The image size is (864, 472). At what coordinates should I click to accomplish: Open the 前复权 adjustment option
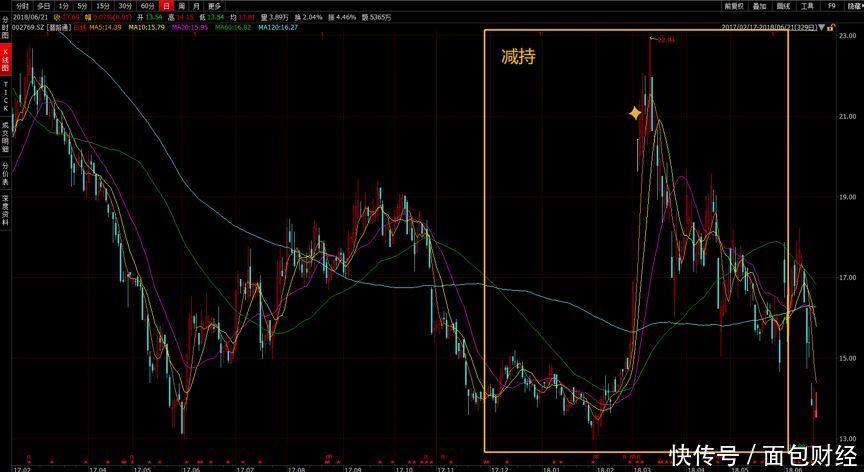[735, 6]
